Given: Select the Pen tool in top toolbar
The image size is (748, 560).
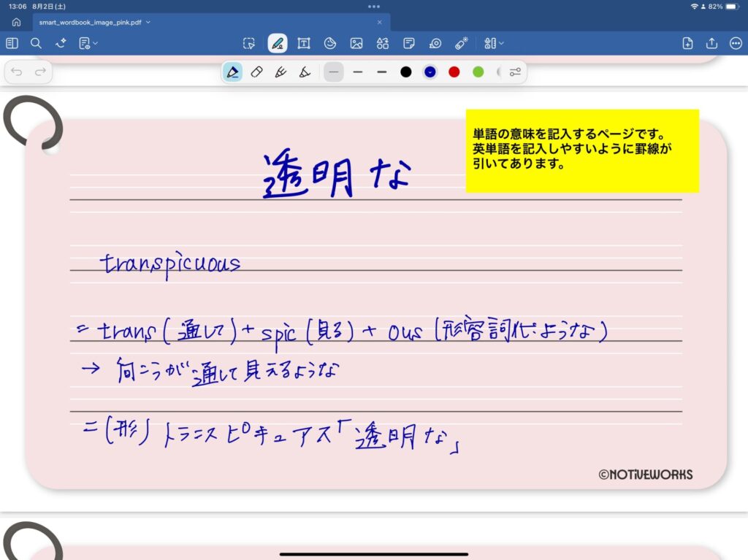Looking at the screenshot, I should [x=277, y=43].
